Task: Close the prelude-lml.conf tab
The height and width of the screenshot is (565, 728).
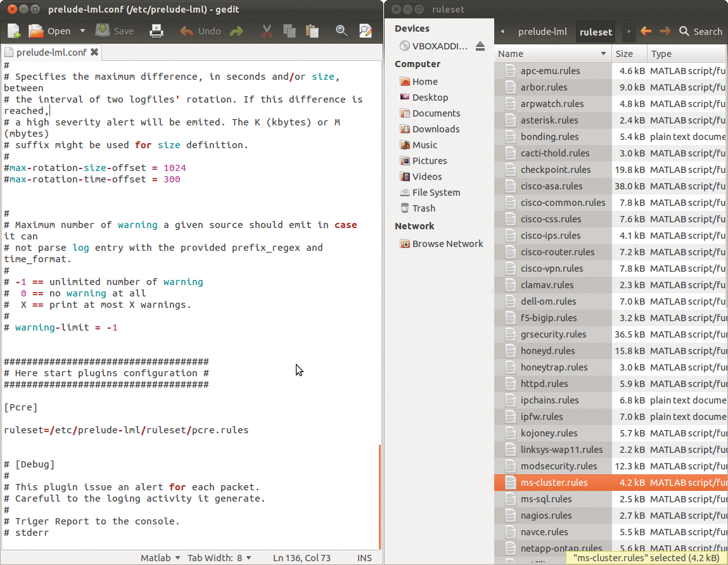Action: click(x=94, y=52)
